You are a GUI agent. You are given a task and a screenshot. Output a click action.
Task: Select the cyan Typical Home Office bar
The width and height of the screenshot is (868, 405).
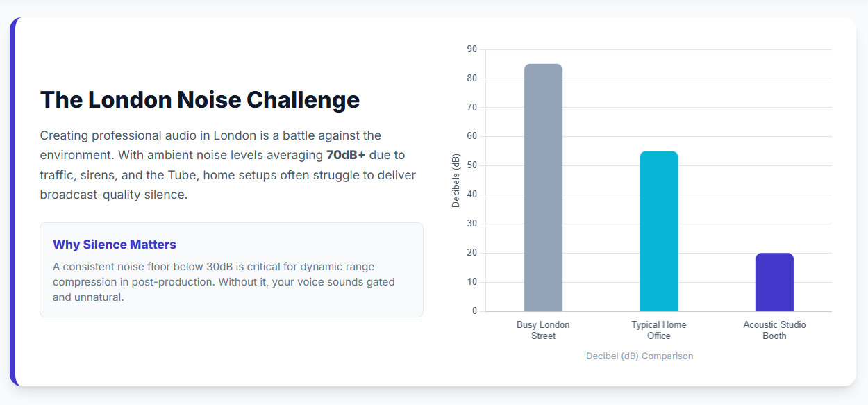click(659, 231)
